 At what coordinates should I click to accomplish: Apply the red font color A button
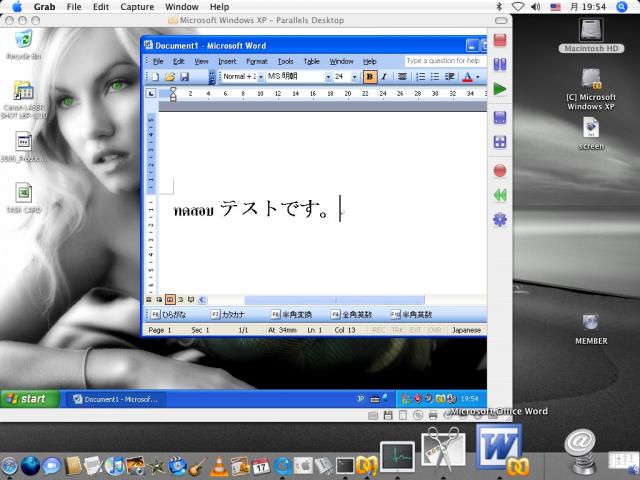(x=467, y=77)
